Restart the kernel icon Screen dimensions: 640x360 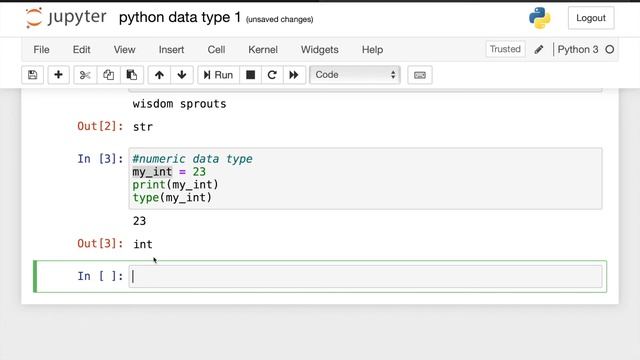[x=272, y=75]
